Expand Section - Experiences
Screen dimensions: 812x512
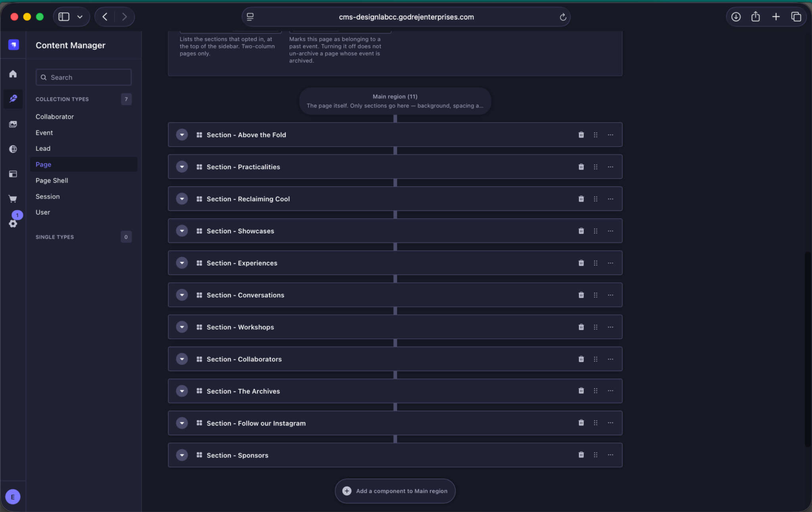click(x=182, y=263)
